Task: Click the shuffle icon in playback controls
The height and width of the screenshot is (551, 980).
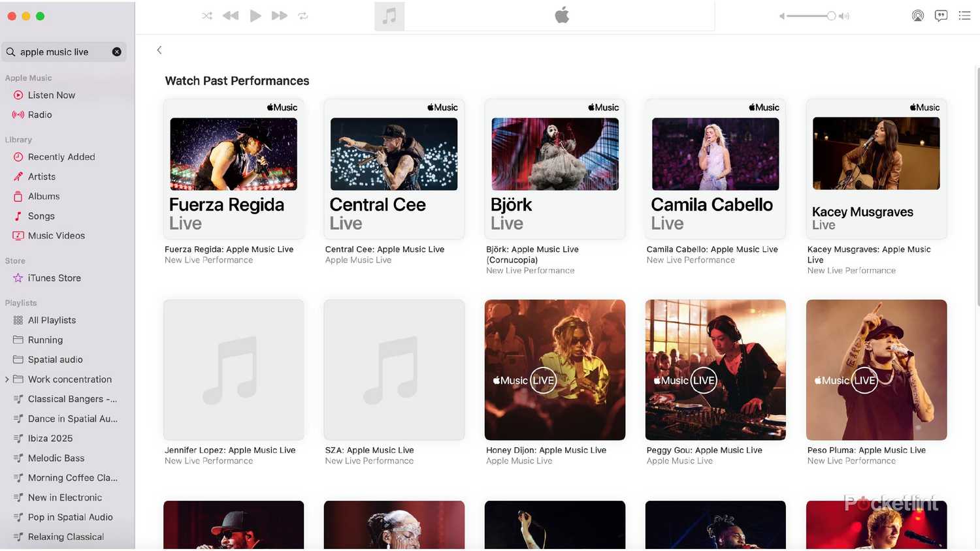Action: click(207, 16)
